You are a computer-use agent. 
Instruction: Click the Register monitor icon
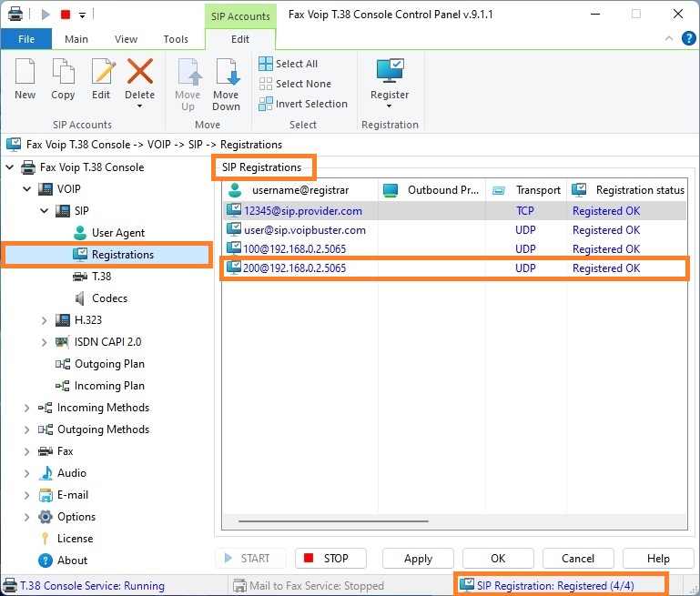pyautogui.click(x=390, y=70)
